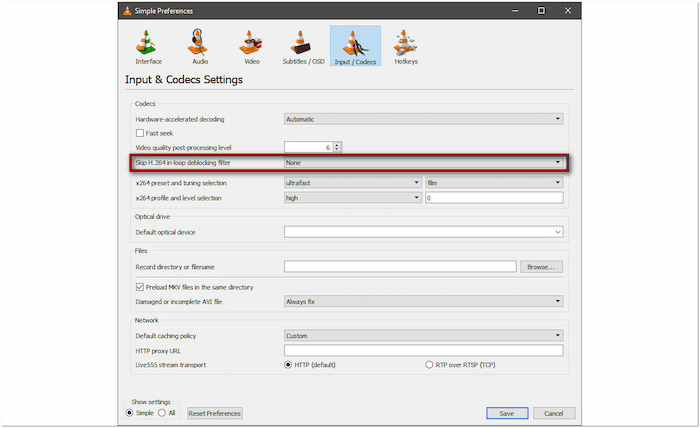The width and height of the screenshot is (700, 428).
Task: Click the Hardware-accelerated decoding label
Action: click(180, 119)
